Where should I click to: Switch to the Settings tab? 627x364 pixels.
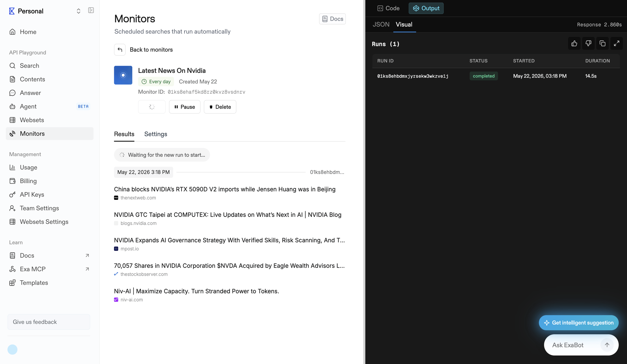click(x=156, y=134)
